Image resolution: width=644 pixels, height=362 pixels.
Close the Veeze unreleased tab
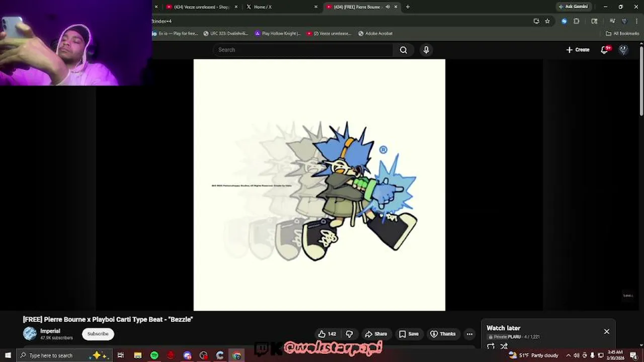[x=236, y=7]
